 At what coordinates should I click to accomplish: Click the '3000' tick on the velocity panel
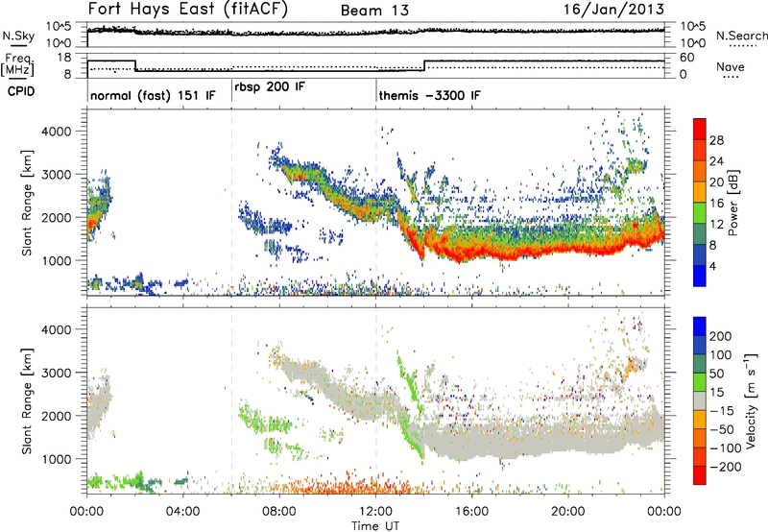[56, 373]
